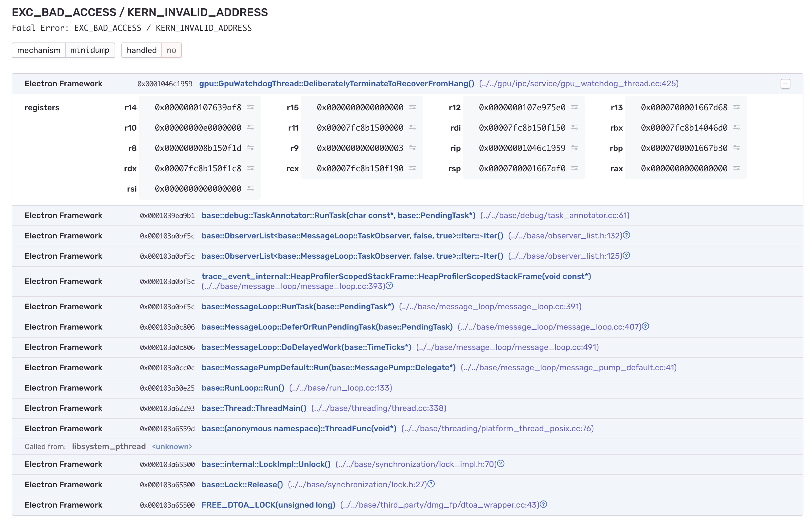Select the handled no tag
Screen dimensions: 812x523
point(172,50)
